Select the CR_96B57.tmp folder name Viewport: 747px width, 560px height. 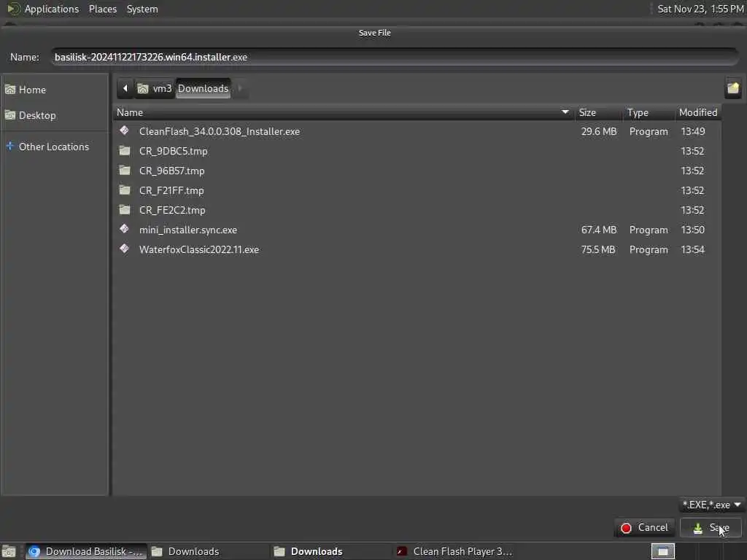pyautogui.click(x=171, y=171)
